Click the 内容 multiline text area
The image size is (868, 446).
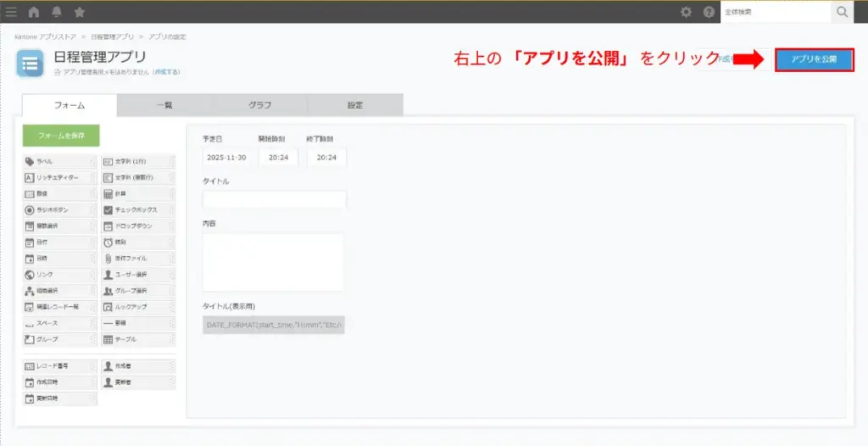(x=273, y=263)
